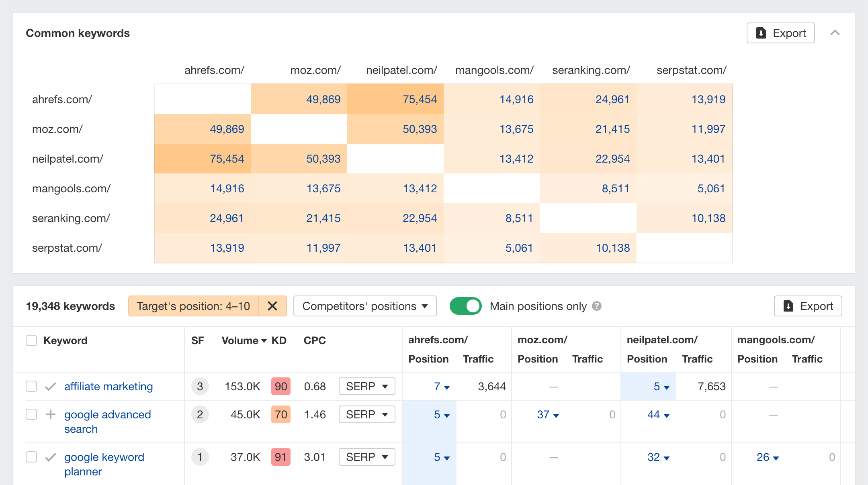Click the plus icon beside google advanced search

point(50,414)
